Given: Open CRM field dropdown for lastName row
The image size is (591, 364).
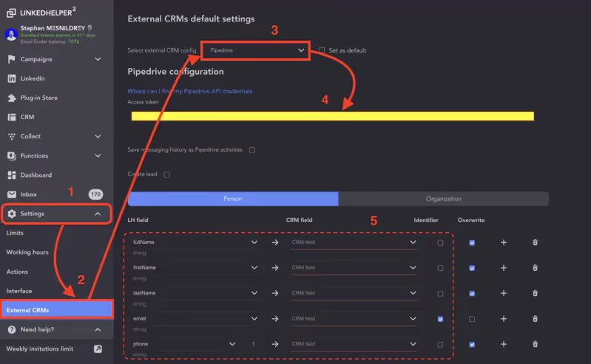Looking at the screenshot, I should click(354, 293).
